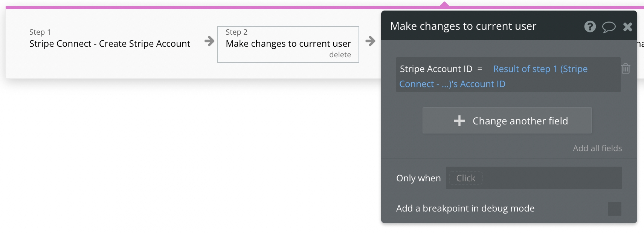Open the Stripe Account ID field name selector

pyautogui.click(x=436, y=69)
